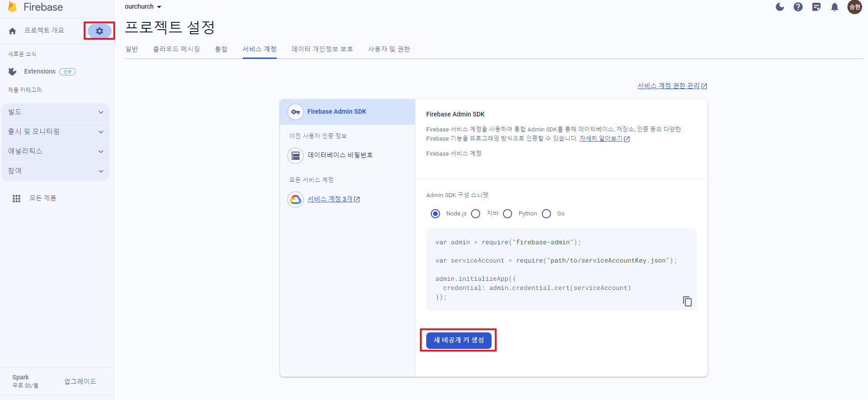
Task: Open 모든 제품 in the sidebar
Action: click(x=43, y=199)
